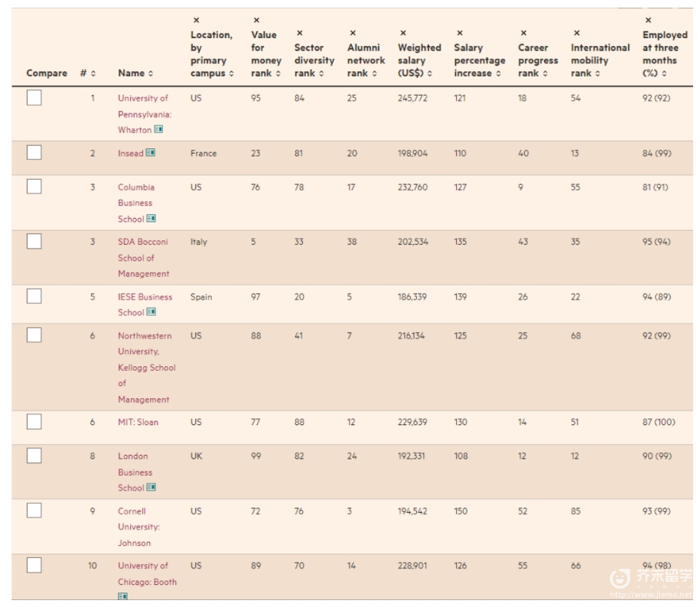This screenshot has width=700, height=607.
Task: Open London Business School link
Action: pos(135,472)
